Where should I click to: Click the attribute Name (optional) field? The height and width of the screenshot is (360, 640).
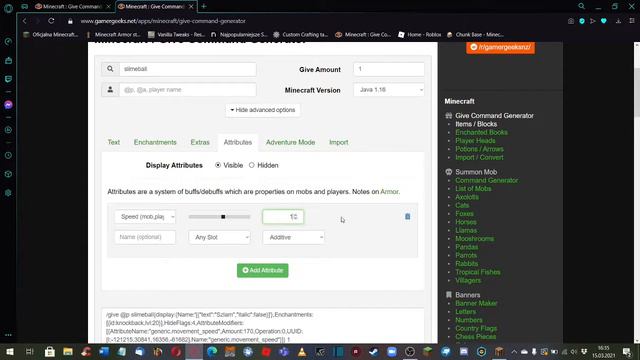(145, 237)
